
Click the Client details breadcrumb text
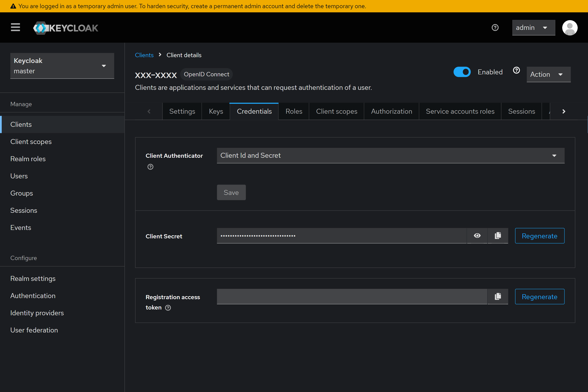tap(184, 55)
